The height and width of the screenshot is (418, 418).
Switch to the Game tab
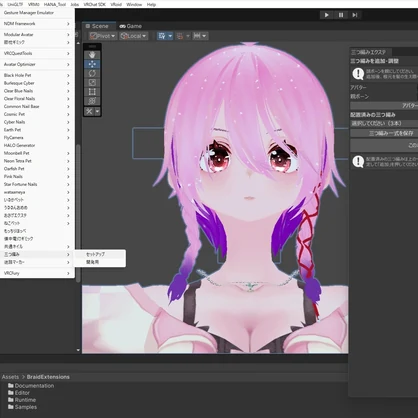(131, 26)
